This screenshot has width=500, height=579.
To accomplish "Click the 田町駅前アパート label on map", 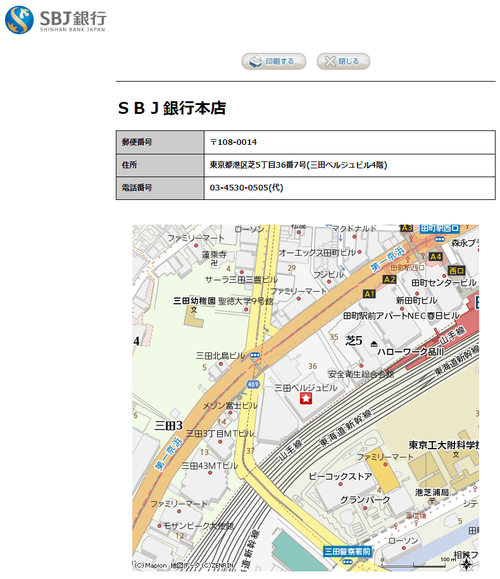I will [375, 316].
